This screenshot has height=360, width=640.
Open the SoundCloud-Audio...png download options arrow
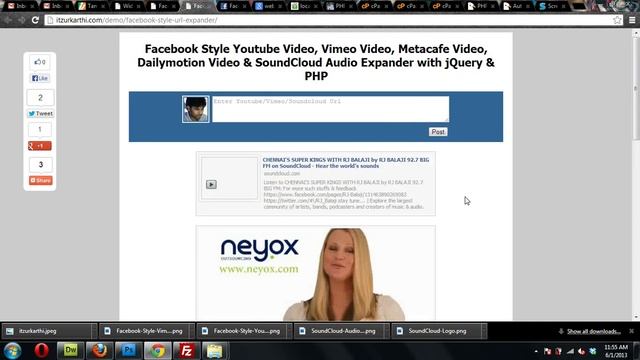386,331
